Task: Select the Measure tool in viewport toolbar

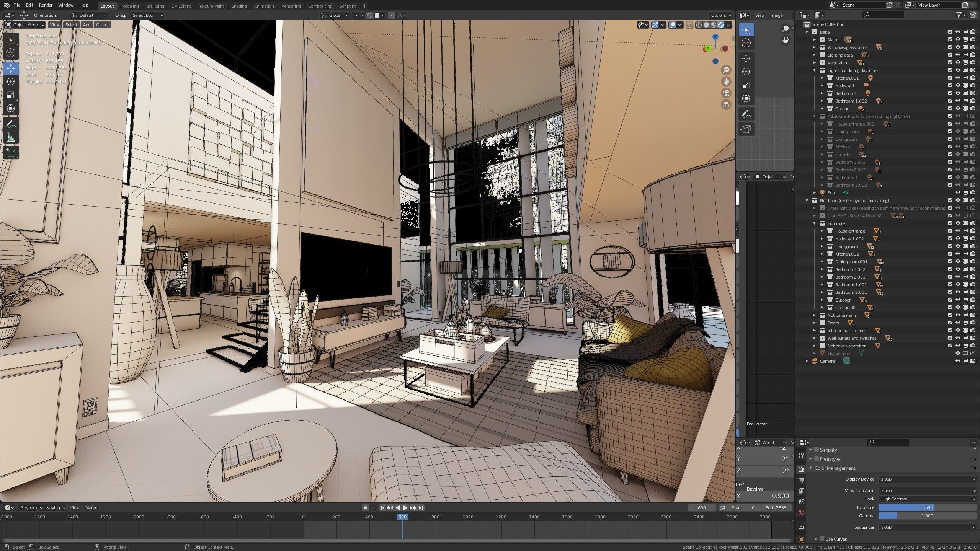Action: click(11, 137)
